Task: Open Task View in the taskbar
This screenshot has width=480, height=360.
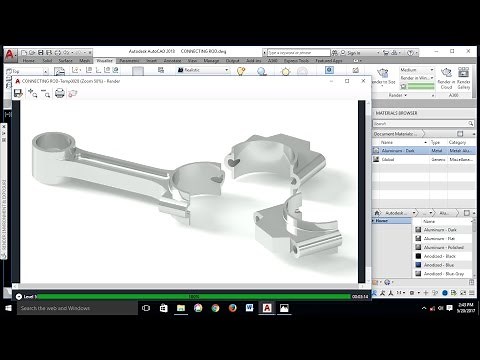Action: coord(146,308)
